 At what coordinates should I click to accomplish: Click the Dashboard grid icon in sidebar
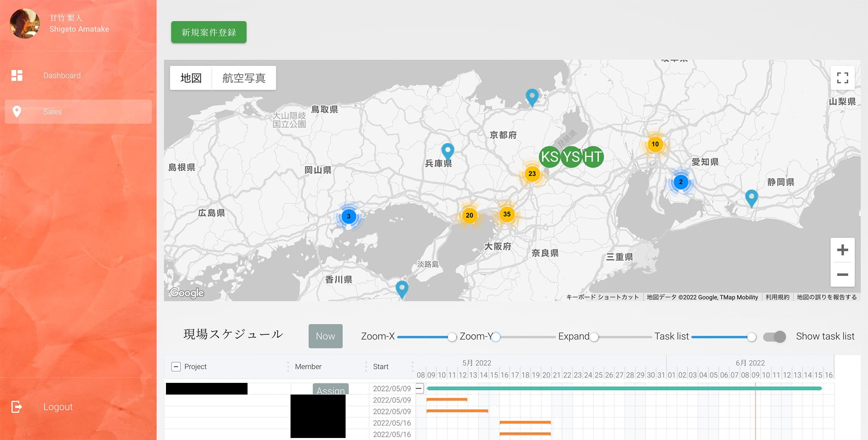click(17, 75)
